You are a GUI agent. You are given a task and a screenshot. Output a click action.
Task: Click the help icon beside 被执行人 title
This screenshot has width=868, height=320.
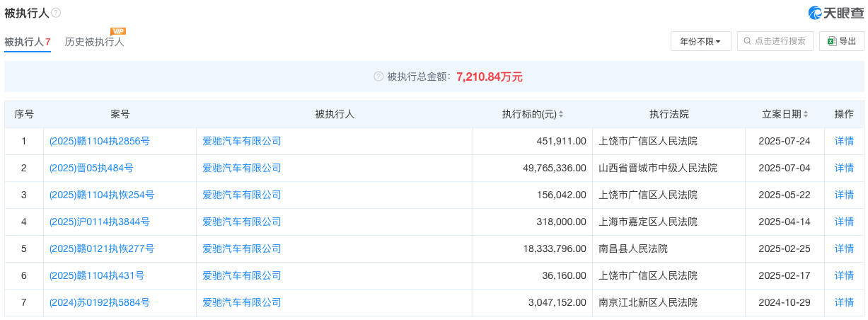pyautogui.click(x=56, y=13)
